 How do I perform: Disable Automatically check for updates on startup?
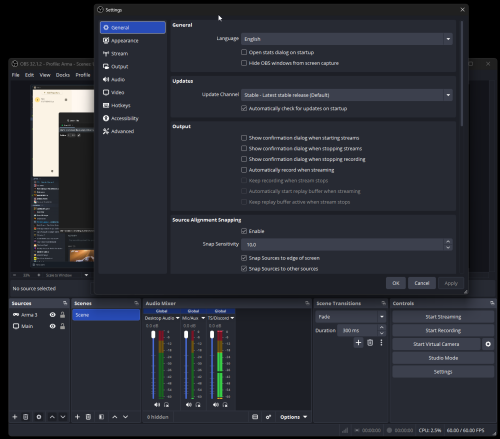(244, 108)
